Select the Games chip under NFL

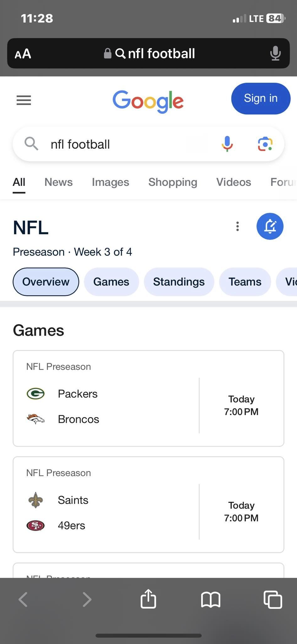111,282
